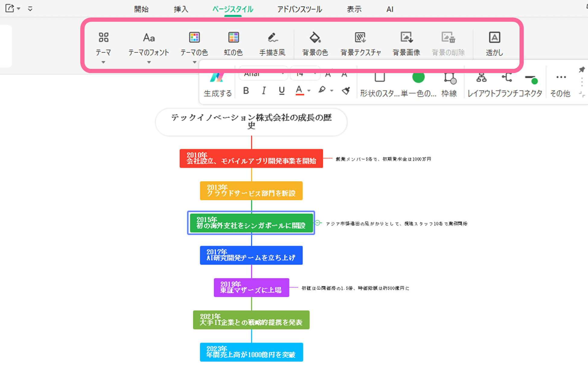
Task: Switch to the アドバンスツール ribbon tab
Action: coord(299,9)
